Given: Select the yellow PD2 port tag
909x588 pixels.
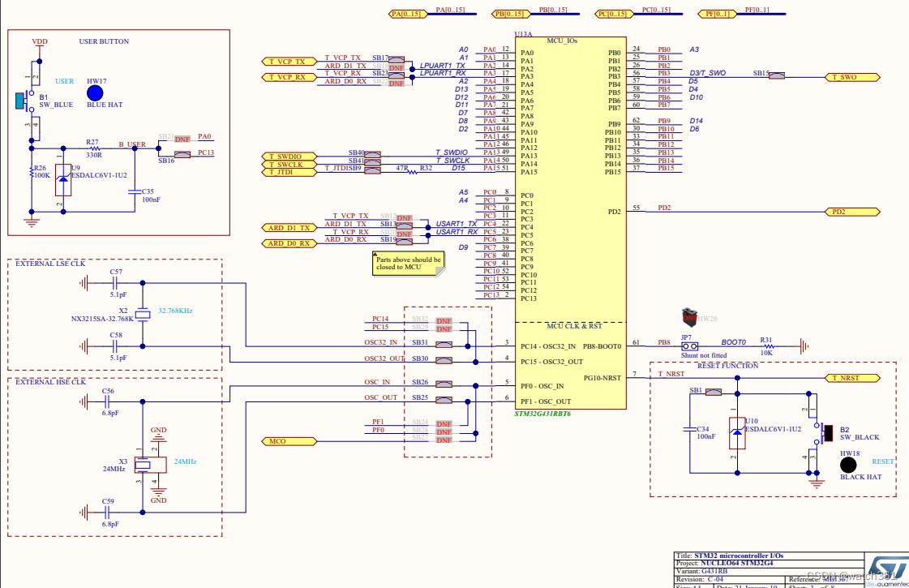Looking at the screenshot, I should 853,212.
